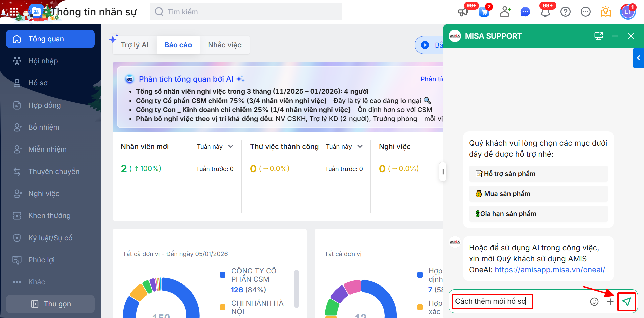Click orange legend swatch for CHI NHÁNH HÀ NỘI

pos(223,307)
